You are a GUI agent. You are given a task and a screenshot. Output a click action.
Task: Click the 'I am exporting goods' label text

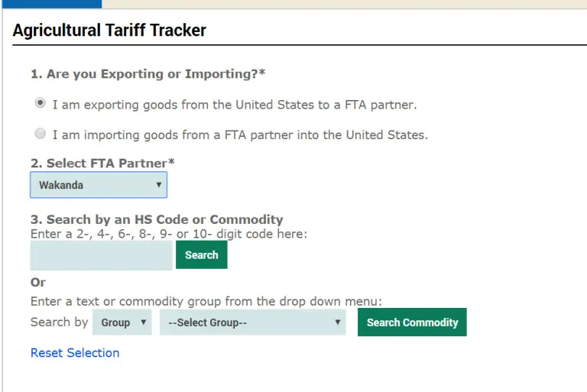(x=235, y=104)
